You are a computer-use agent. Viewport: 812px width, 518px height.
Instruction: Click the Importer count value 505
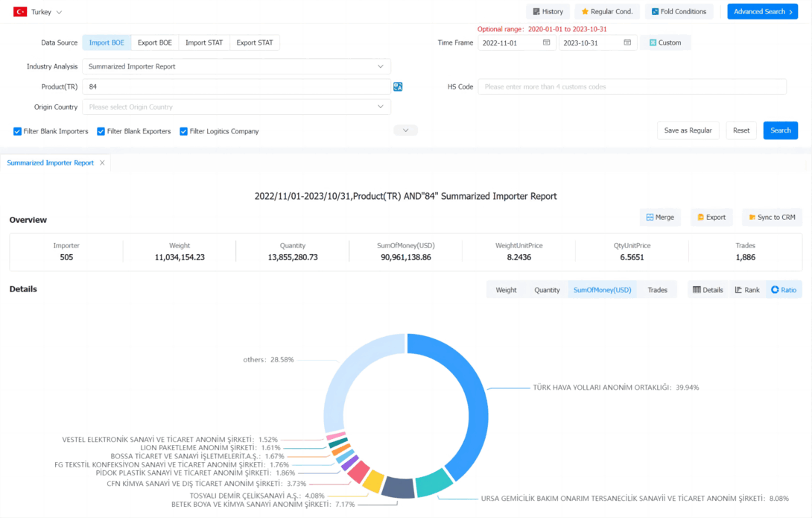tap(66, 257)
